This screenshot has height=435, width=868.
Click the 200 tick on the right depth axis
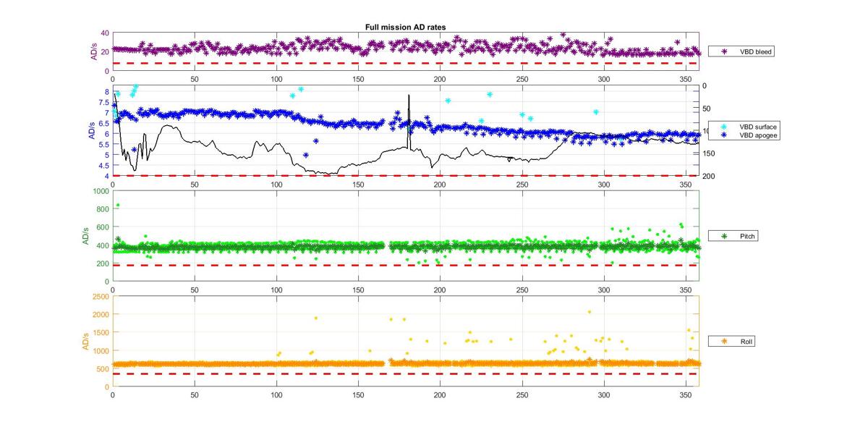pos(709,176)
